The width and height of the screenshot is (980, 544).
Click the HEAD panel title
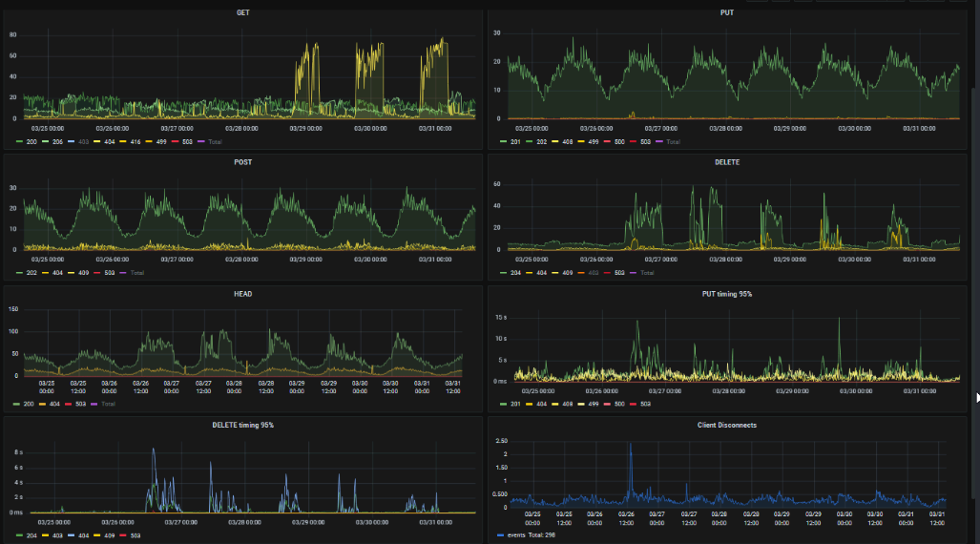coord(242,294)
